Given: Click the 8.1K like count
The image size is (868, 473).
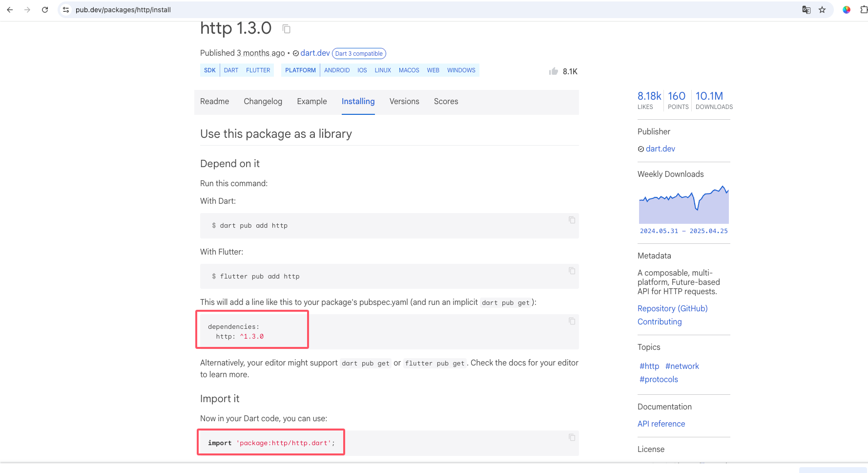Looking at the screenshot, I should (570, 71).
